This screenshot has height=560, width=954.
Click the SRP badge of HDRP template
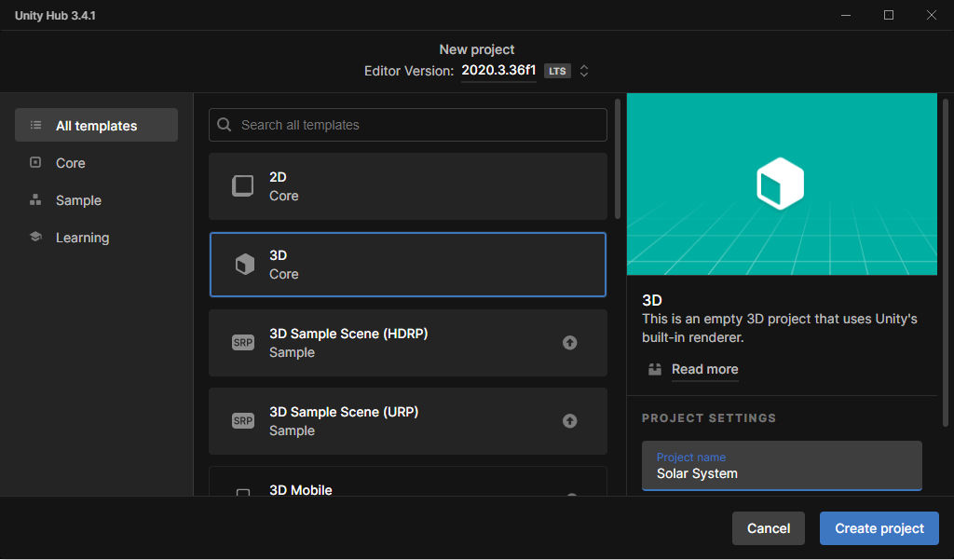click(243, 343)
